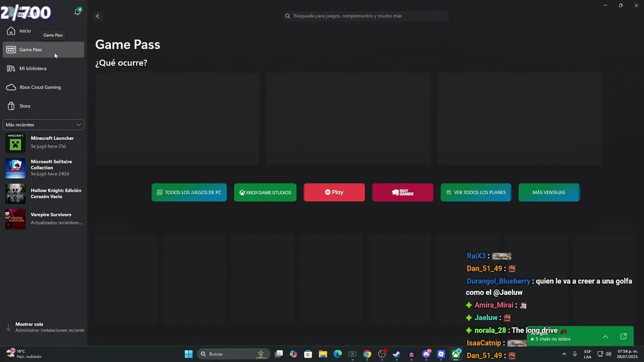Click Todos los juegos de PC button
644x362 pixels.
tap(189, 193)
